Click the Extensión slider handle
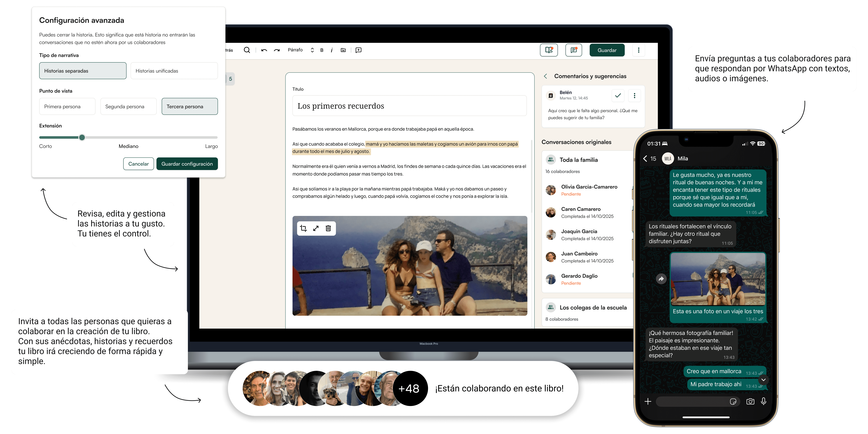This screenshot has height=434, width=868. click(x=82, y=138)
